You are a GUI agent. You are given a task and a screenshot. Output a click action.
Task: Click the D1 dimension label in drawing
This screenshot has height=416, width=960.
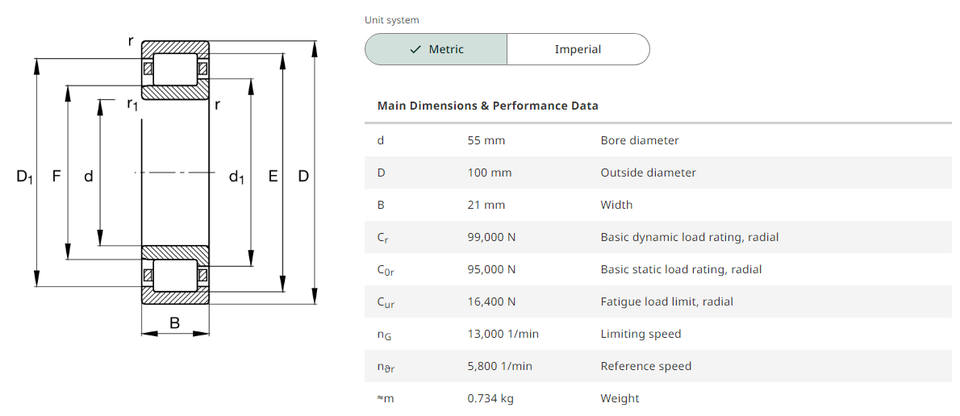(25, 177)
